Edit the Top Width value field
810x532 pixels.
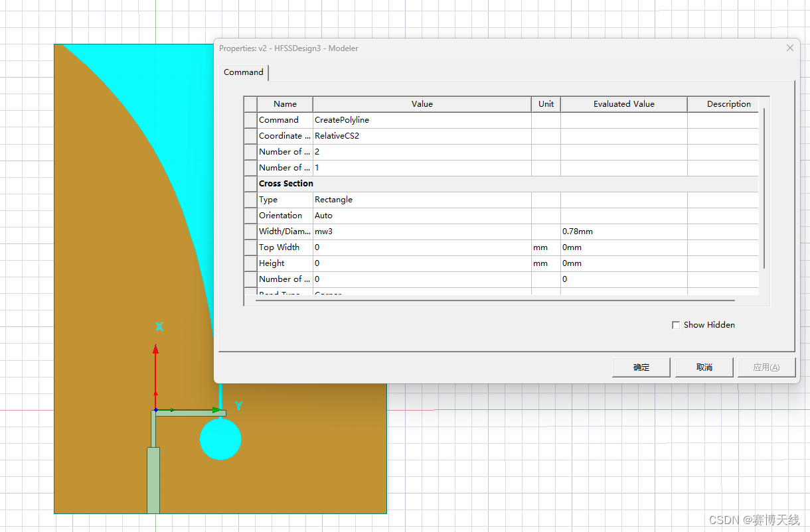point(422,247)
